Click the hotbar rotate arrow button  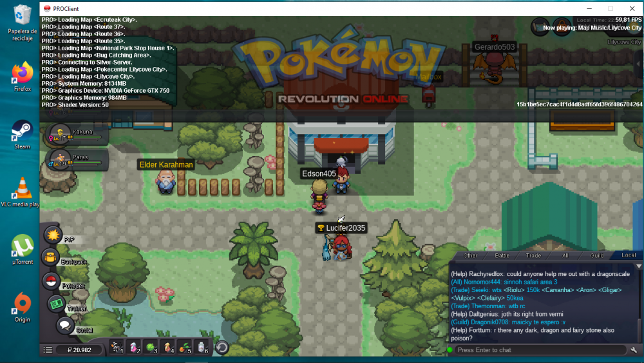point(222,348)
